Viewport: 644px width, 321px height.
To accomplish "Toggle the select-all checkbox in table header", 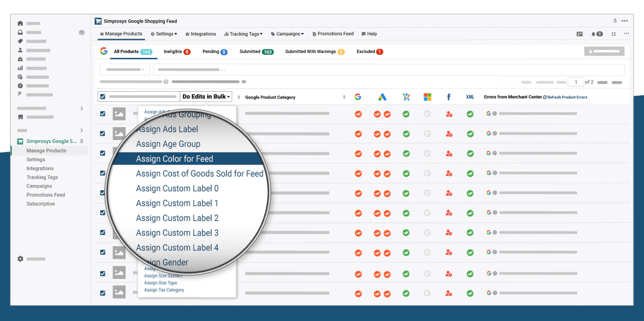I will 102,97.
